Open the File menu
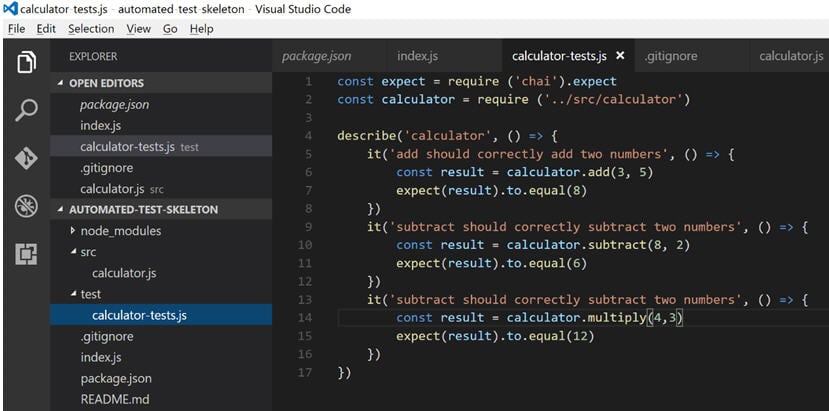The height and width of the screenshot is (411, 829). (x=16, y=29)
